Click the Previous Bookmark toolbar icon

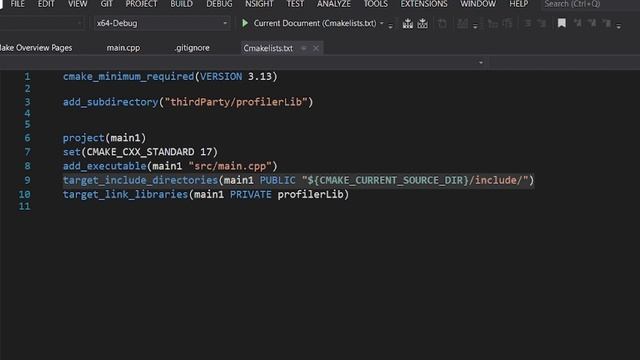578,23
